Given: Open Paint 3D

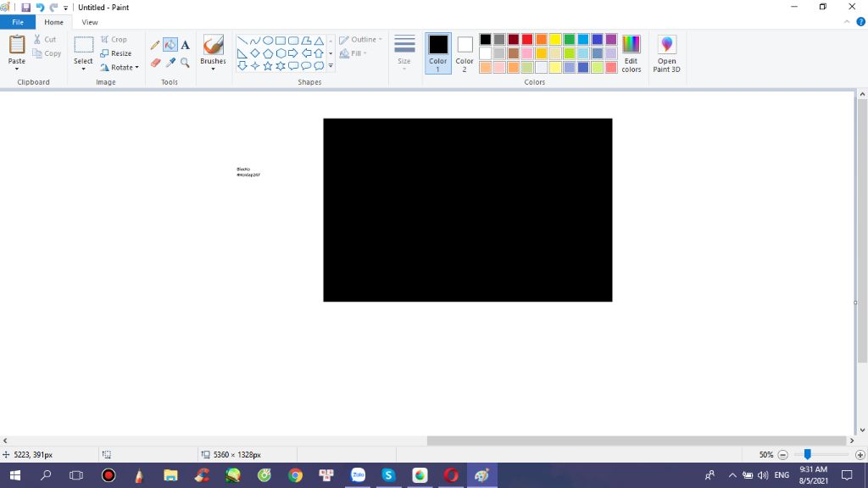Looking at the screenshot, I should pos(666,53).
